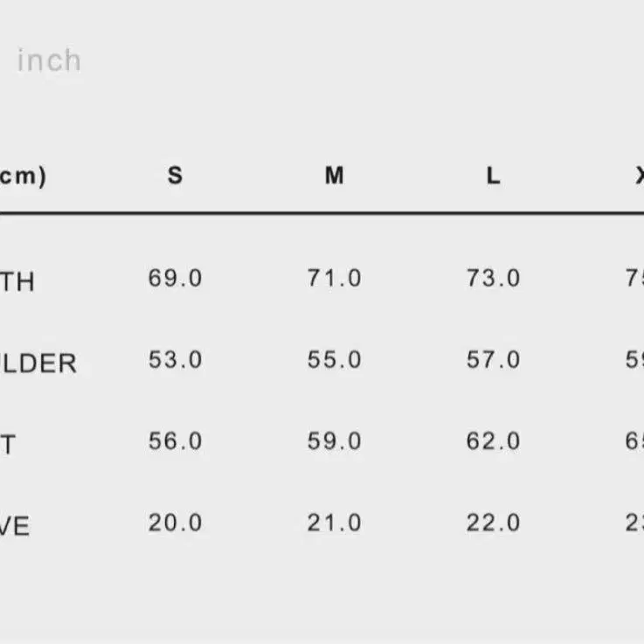Click value 59.0 in size M column
The width and height of the screenshot is (644, 644).
[335, 441]
